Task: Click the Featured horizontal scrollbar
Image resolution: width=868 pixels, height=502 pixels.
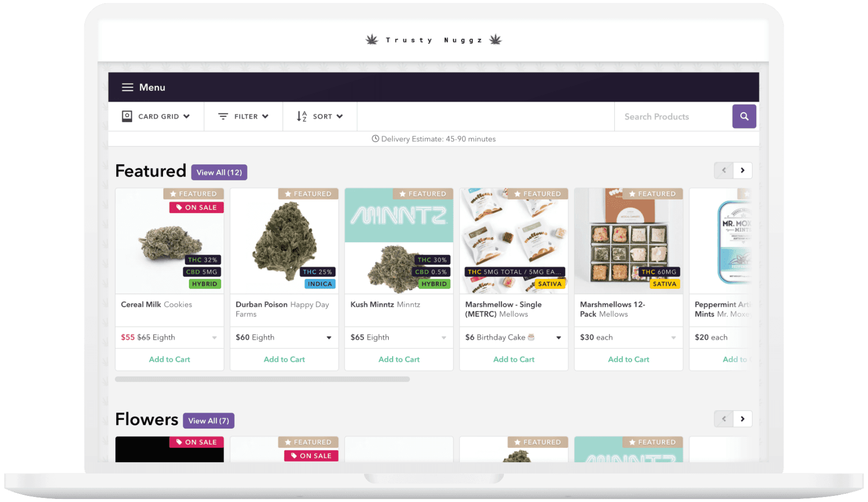Action: click(262, 379)
